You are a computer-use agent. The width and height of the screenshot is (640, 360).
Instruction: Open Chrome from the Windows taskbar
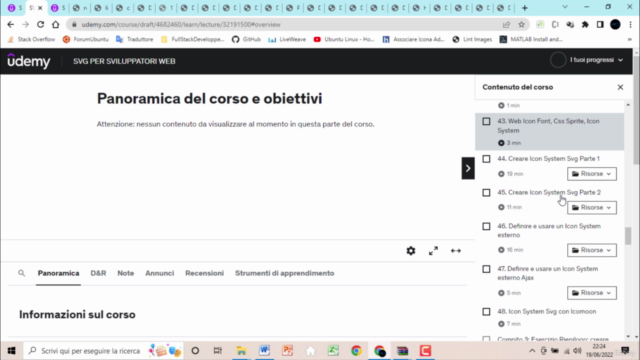pyautogui.click(x=356, y=351)
